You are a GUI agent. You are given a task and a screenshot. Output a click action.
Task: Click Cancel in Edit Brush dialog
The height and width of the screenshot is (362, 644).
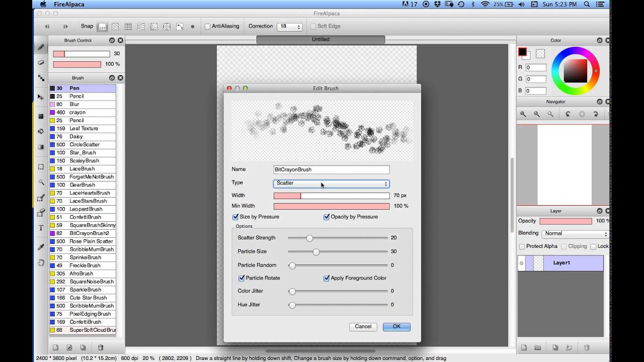(x=363, y=327)
